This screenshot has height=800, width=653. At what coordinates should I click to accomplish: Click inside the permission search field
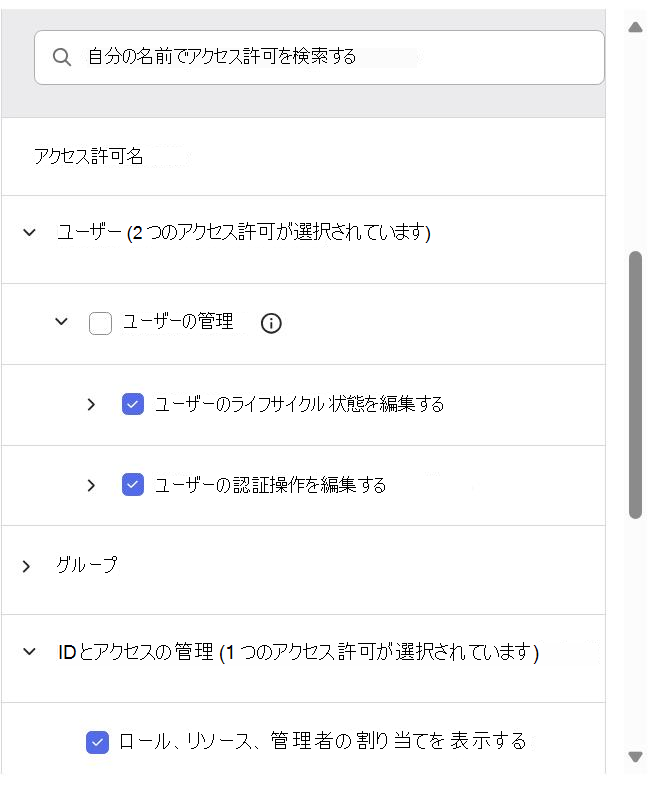point(300,57)
